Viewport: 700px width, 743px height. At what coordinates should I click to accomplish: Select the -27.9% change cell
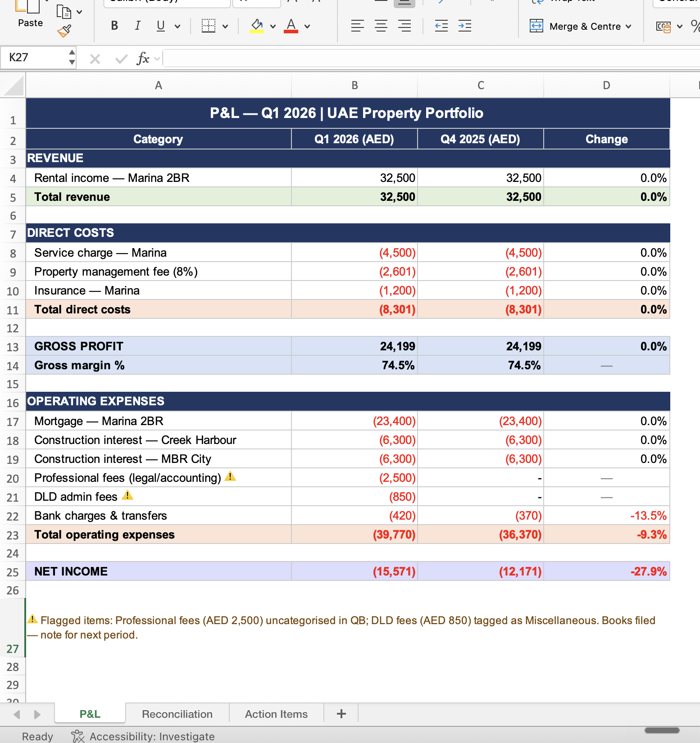[607, 571]
